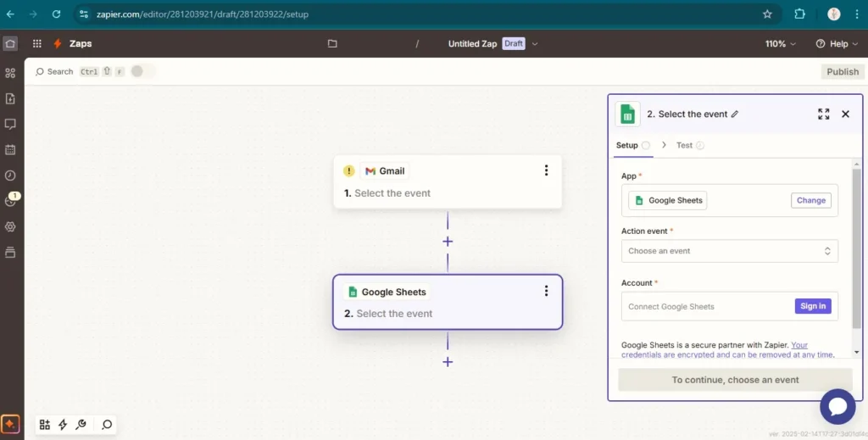Switch to the Setup tab

(632, 145)
